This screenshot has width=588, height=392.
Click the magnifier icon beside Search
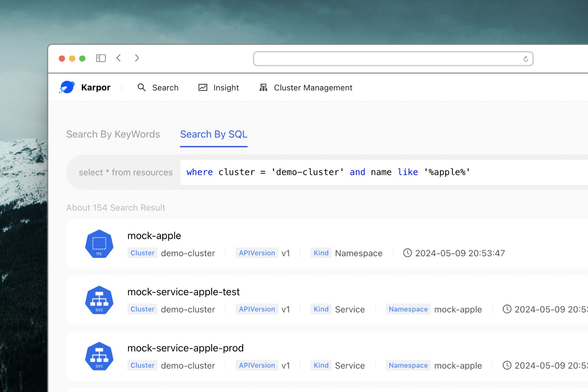tap(142, 87)
